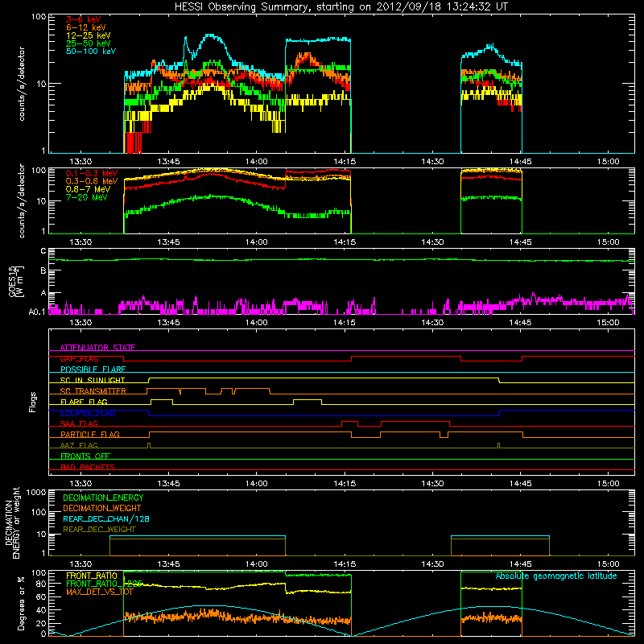Click the "GOES15" axis label
644x644 pixels.
(x=12, y=281)
